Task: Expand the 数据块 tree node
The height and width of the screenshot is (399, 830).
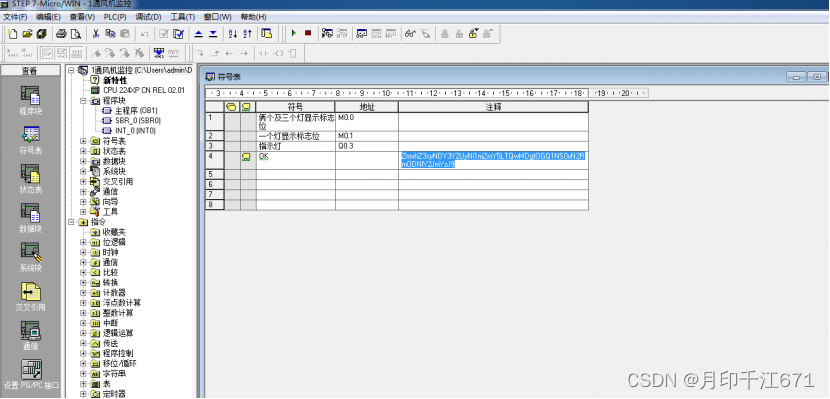Action: click(83, 161)
